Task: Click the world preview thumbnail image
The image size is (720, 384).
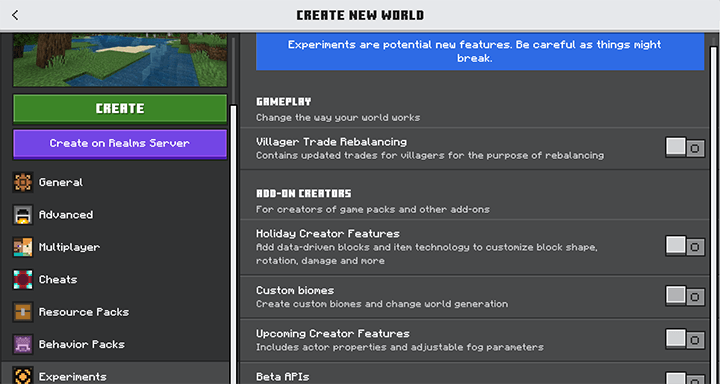Action: 120,60
